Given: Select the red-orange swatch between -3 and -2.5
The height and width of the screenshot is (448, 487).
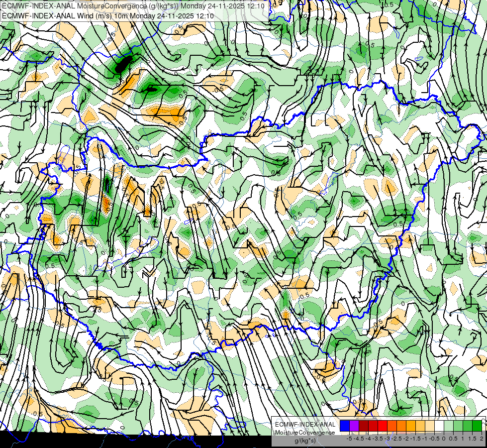Looking at the screenshot, I should (x=392, y=426).
